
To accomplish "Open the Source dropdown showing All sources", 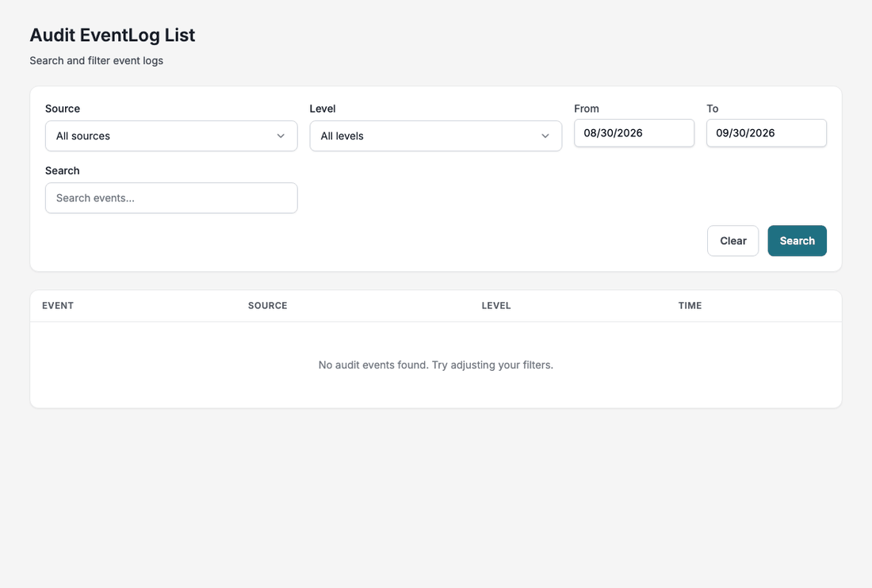I will coord(171,136).
